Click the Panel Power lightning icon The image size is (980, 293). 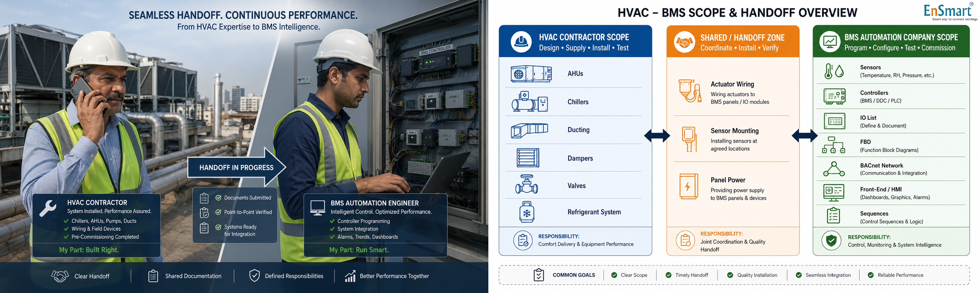click(689, 186)
